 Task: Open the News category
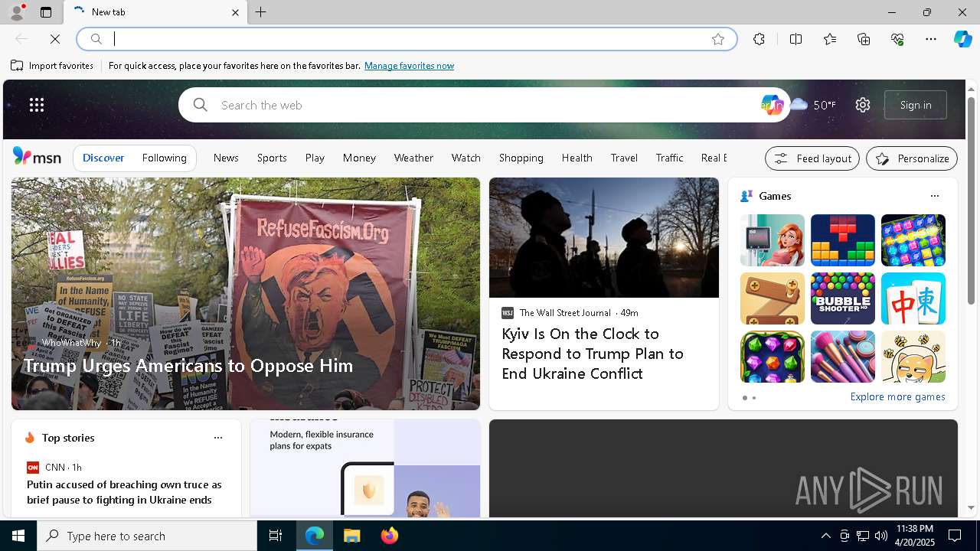tap(226, 158)
